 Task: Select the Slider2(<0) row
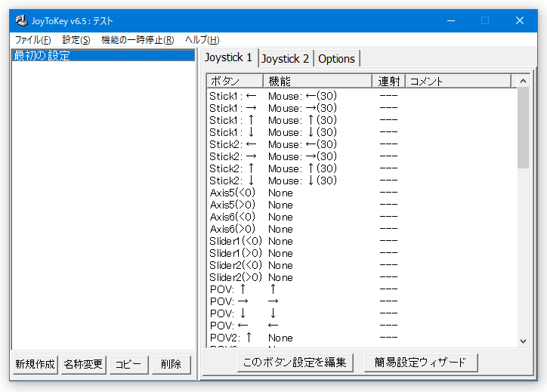click(x=362, y=265)
